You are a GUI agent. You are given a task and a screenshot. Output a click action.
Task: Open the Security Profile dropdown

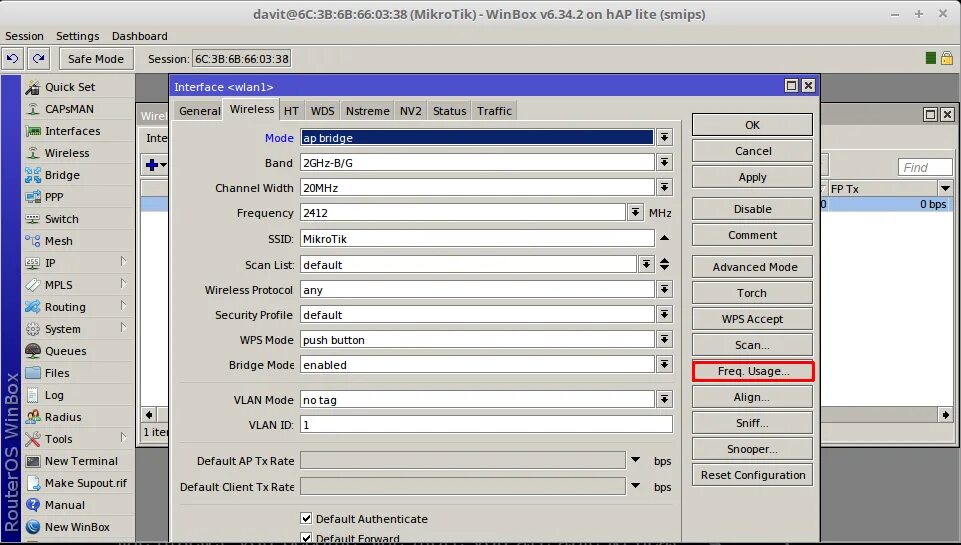click(x=664, y=314)
